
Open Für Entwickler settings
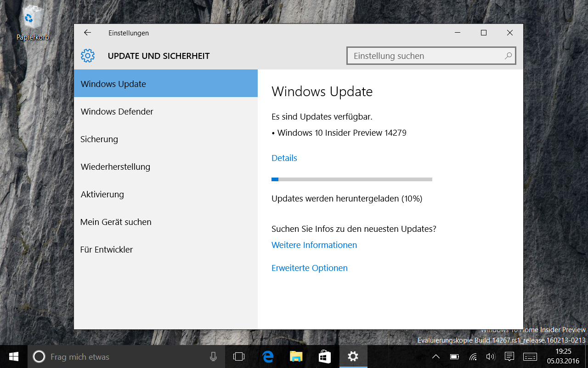(166, 249)
